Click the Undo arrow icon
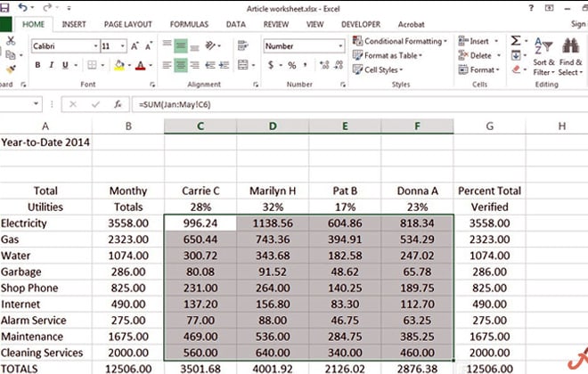The height and width of the screenshot is (374, 588). pyautogui.click(x=22, y=7)
